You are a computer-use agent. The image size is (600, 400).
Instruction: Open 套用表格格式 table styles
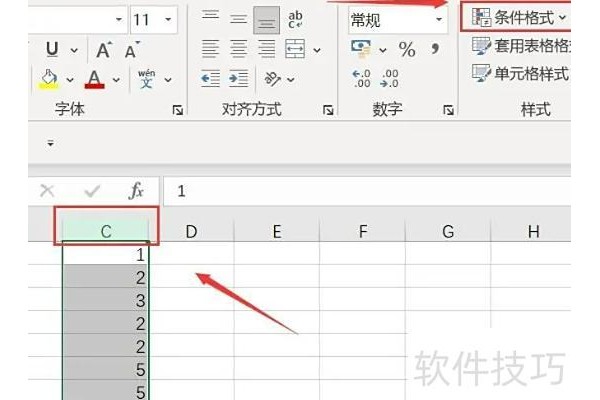pos(521,46)
